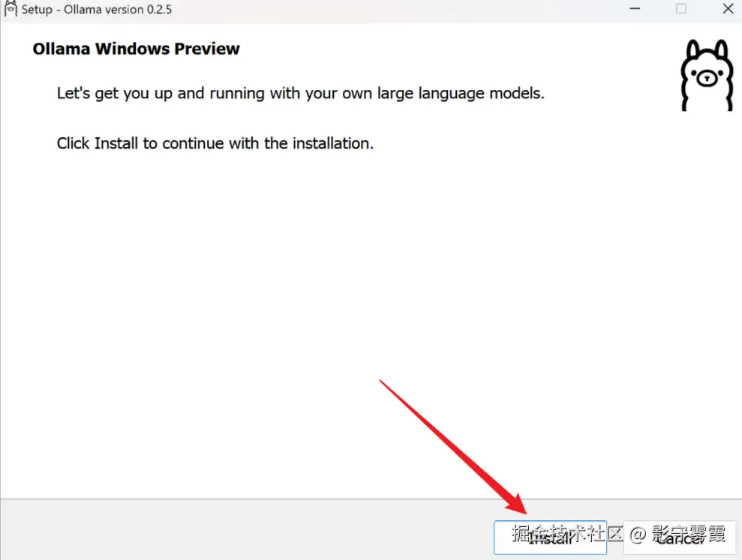Start installation with the Install button
742x560 pixels.
pyautogui.click(x=550, y=538)
